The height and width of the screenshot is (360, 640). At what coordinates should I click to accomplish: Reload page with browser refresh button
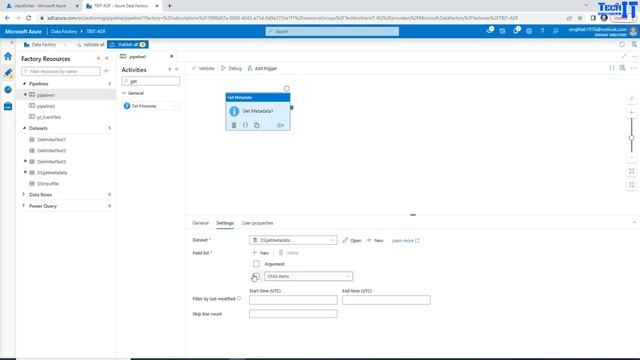[x=29, y=18]
